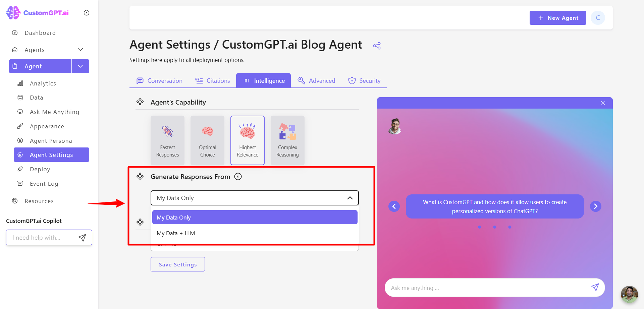Viewport: 644px width, 309px height.
Task: Open the Data page
Action: click(x=37, y=98)
